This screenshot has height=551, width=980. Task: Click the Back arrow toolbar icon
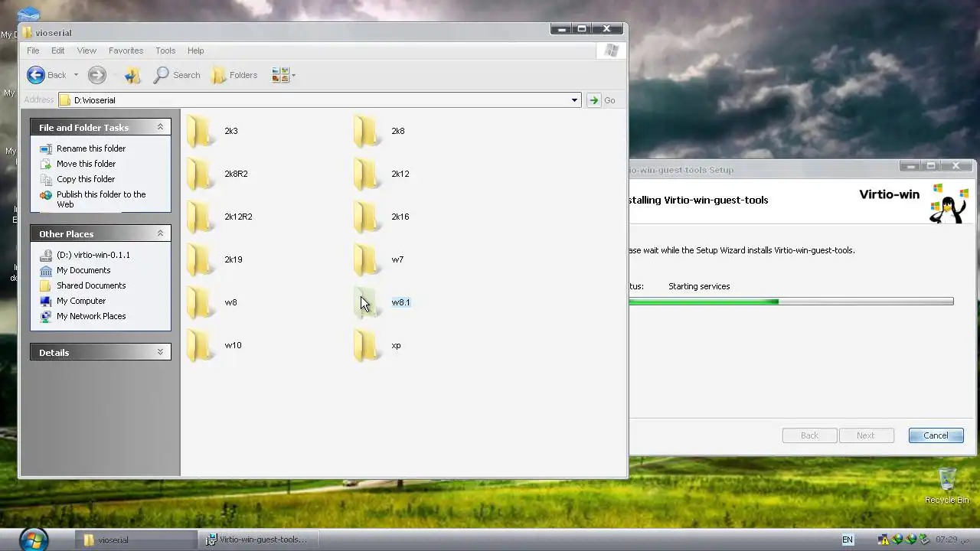click(35, 74)
